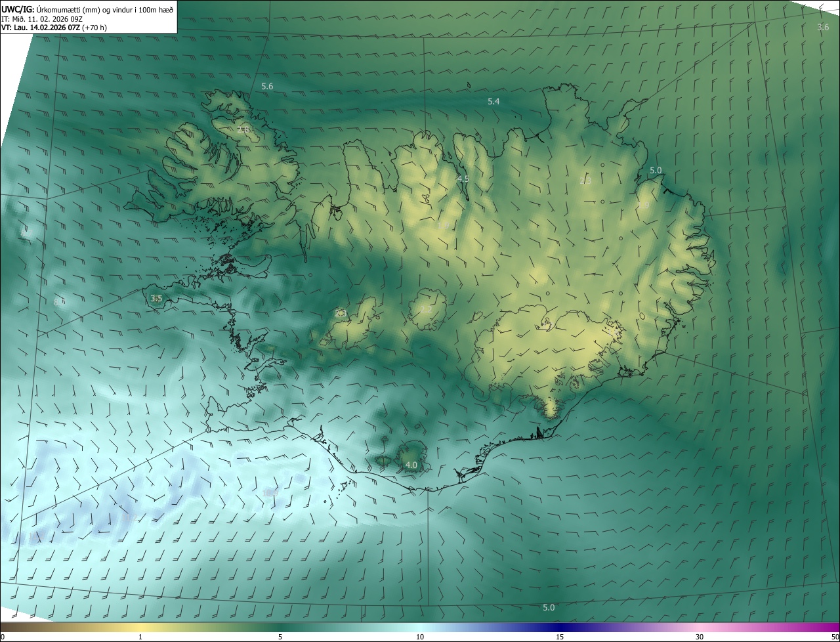The height and width of the screenshot is (642, 840).
Task: Click the "10" tick on the color scale
Action: coord(420,637)
